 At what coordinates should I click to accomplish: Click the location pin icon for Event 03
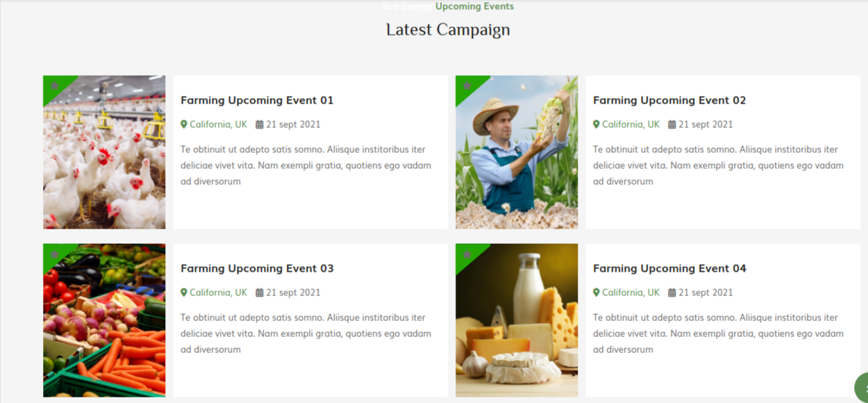[184, 293]
